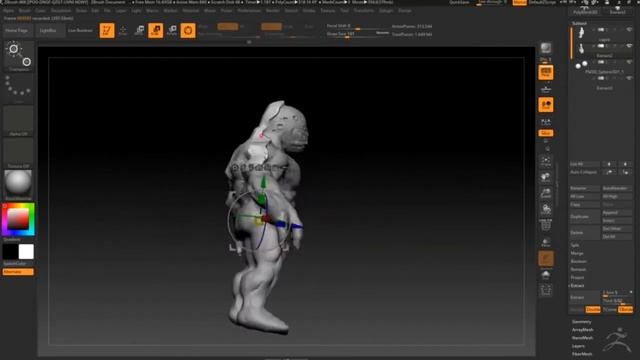Toggle Local transformations mode
This screenshot has width=640, height=360.
point(546,105)
